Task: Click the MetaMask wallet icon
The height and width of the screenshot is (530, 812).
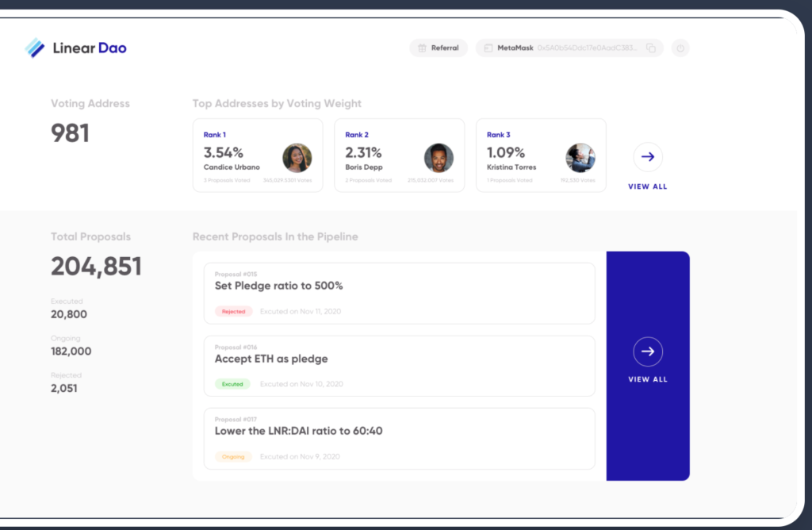Action: pyautogui.click(x=488, y=48)
